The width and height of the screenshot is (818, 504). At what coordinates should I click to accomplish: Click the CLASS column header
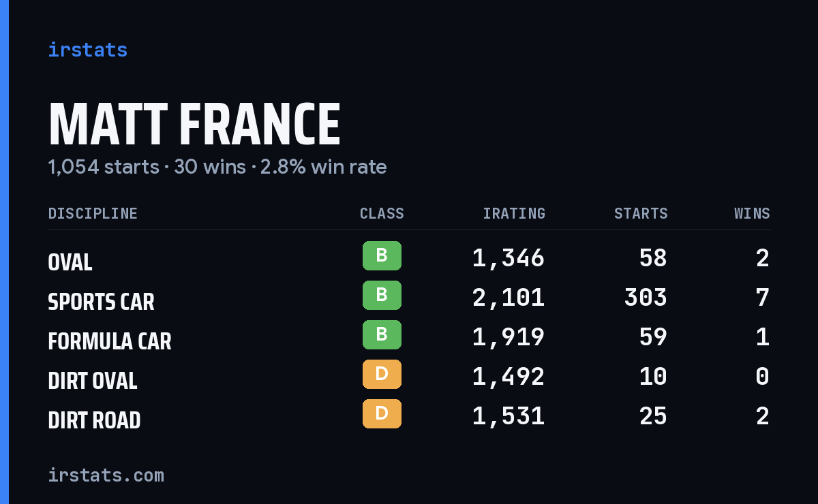point(382,214)
